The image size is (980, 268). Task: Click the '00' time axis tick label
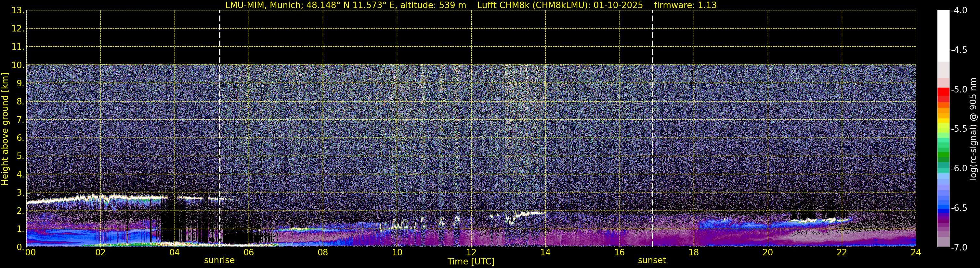[30, 252]
